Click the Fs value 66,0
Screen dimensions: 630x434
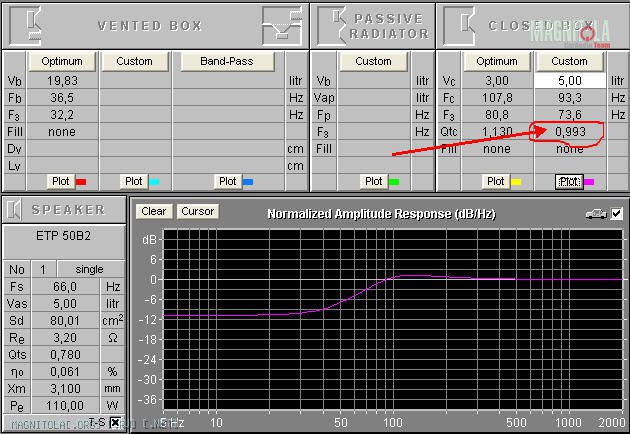coord(65,287)
